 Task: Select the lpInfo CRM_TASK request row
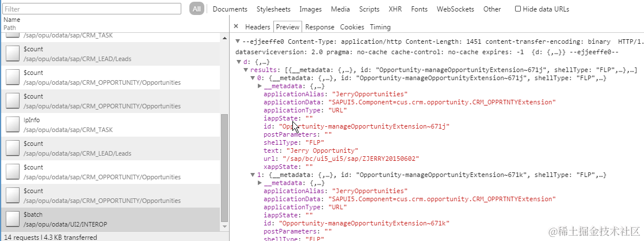(110, 125)
